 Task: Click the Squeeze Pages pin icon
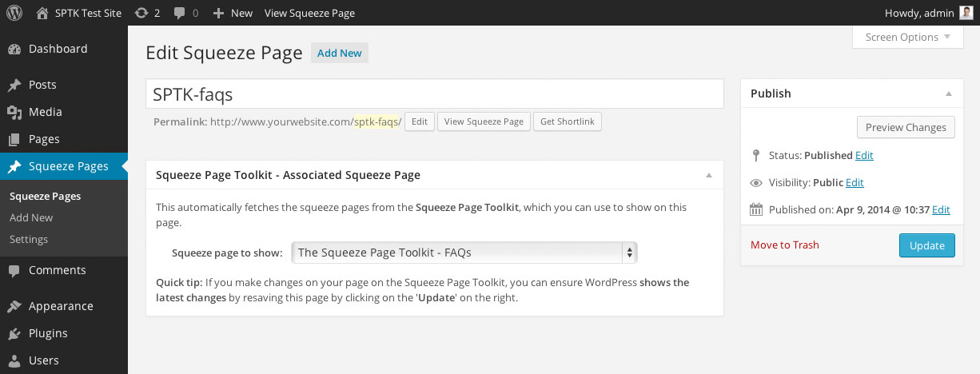(14, 166)
